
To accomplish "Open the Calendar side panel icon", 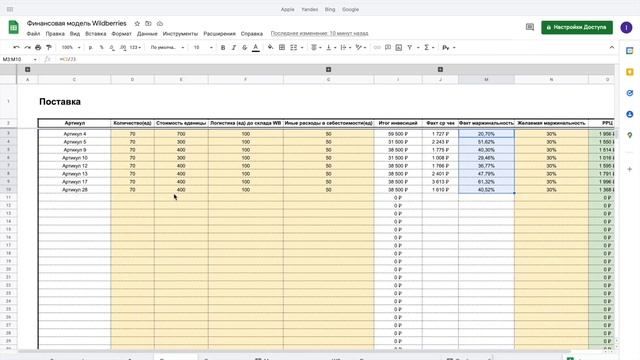I will coord(629,51).
